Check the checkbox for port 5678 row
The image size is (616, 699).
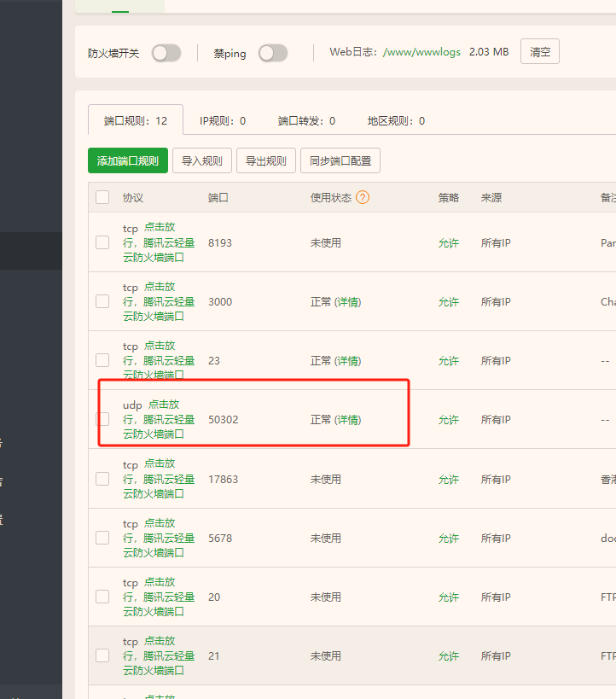click(x=102, y=538)
